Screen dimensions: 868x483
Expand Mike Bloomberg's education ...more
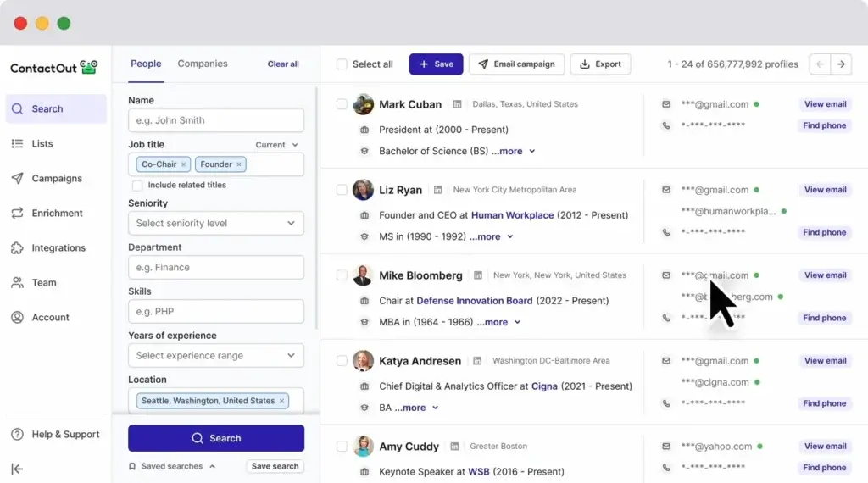[498, 322]
